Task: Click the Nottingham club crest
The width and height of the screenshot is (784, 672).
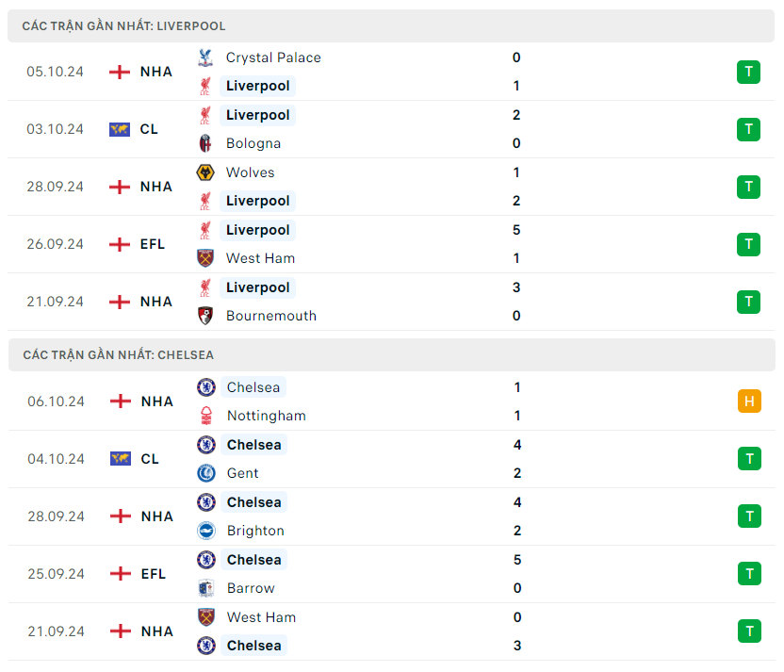Action: (205, 416)
